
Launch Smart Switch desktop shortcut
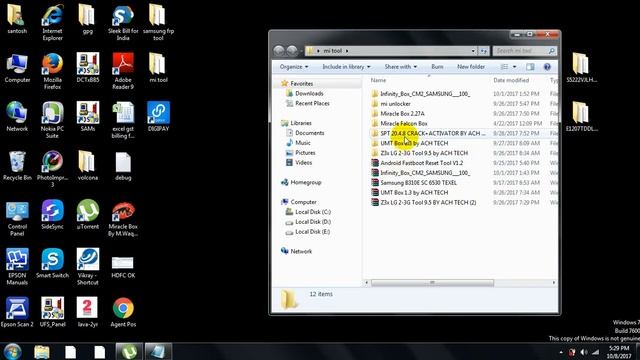52,264
